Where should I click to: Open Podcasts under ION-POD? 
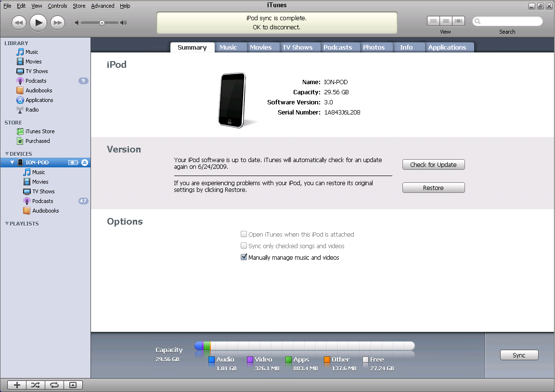42,201
